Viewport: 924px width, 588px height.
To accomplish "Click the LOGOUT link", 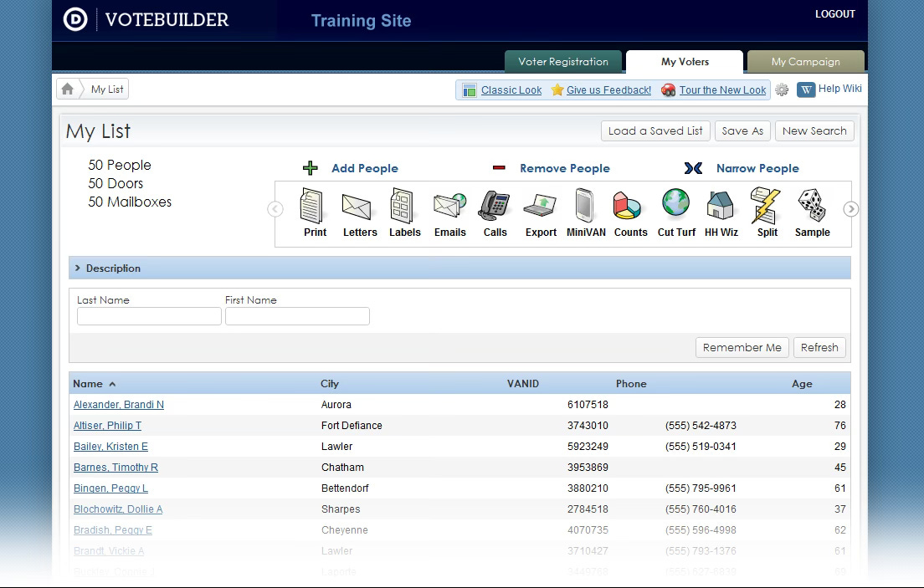I will (x=835, y=14).
